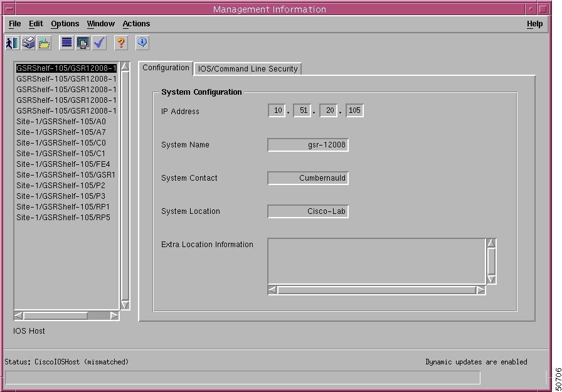
Task: Click the printer icon in the toolbar
Action: [28, 43]
